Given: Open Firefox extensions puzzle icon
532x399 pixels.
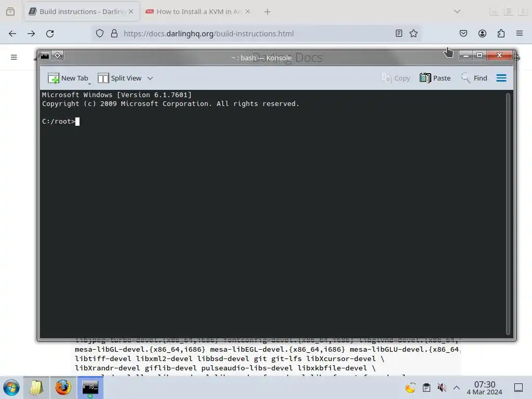Looking at the screenshot, I should point(501,33).
